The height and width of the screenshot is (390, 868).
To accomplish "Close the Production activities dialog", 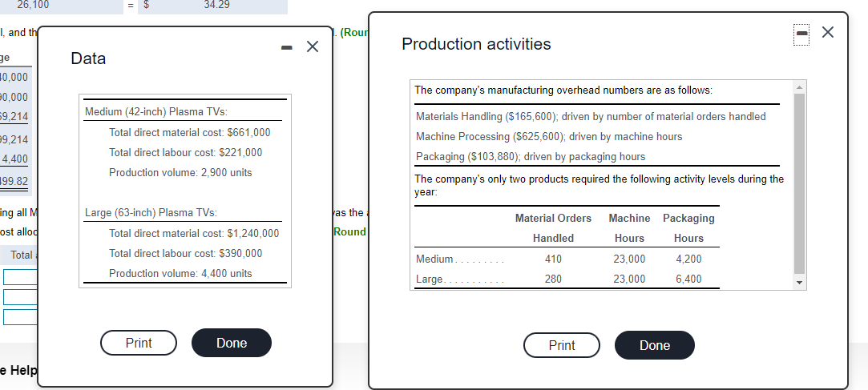I will pyautogui.click(x=828, y=32).
